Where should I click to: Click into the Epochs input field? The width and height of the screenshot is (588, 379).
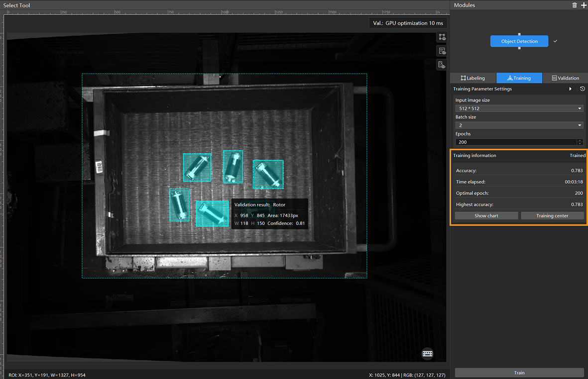(x=516, y=142)
